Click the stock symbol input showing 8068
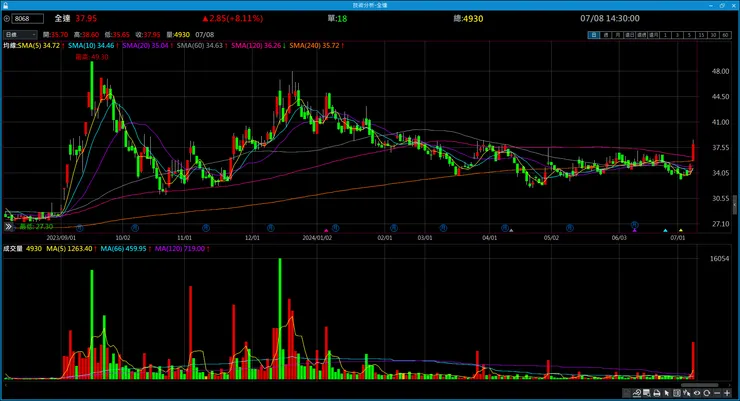Image resolution: width=740 pixels, height=401 pixels. point(28,18)
